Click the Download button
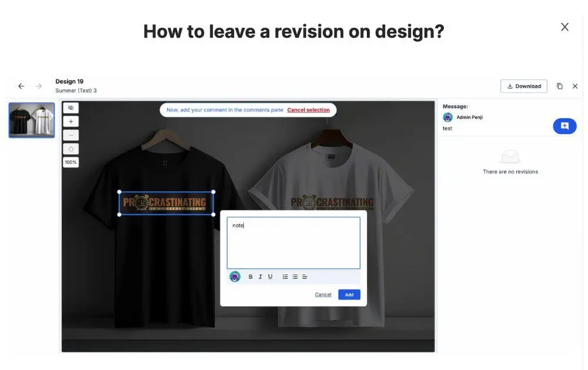This screenshot has width=588, height=370. [524, 86]
